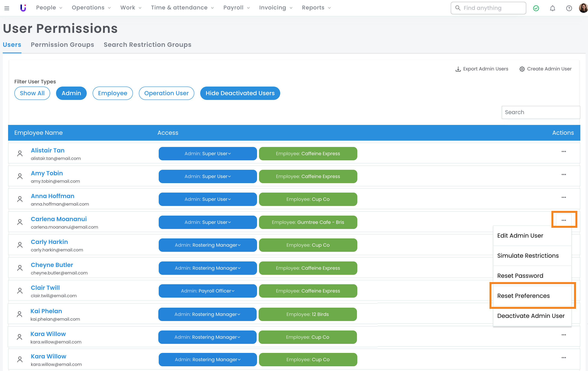Image resolution: width=588 pixels, height=371 pixels.
Task: Open the hamburger navigation menu
Action: (7, 8)
